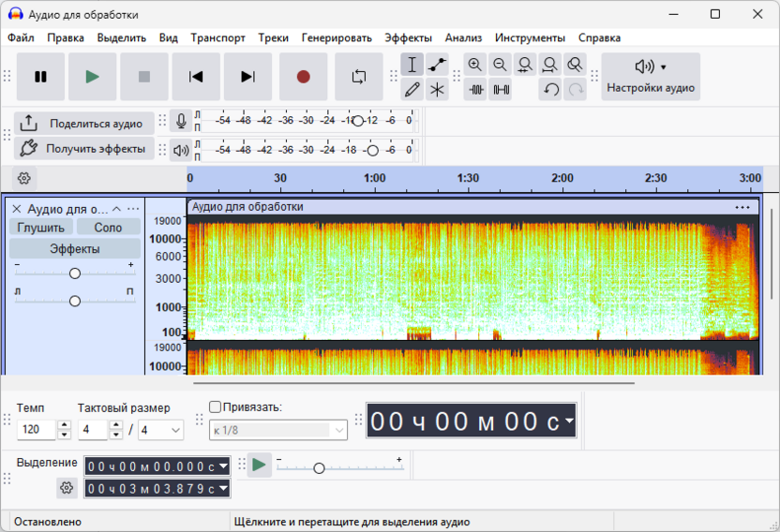The width and height of the screenshot is (780, 532).
Task: Start recording with the red Record button
Action: point(304,77)
